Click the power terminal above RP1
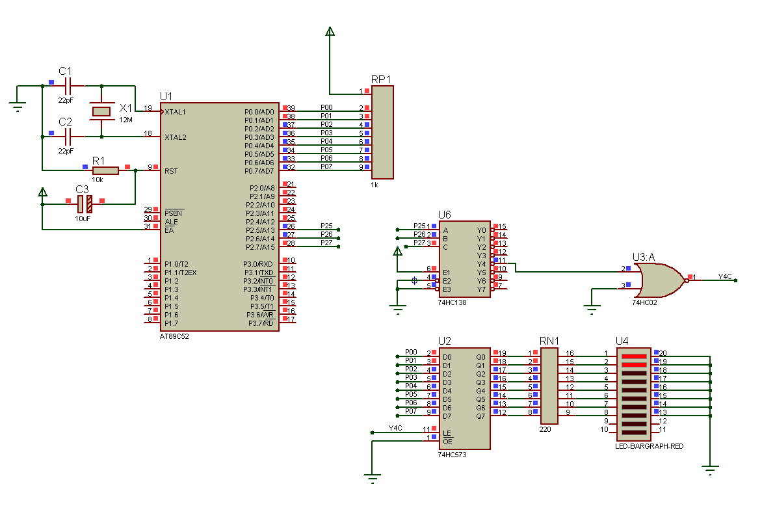 coord(330,32)
